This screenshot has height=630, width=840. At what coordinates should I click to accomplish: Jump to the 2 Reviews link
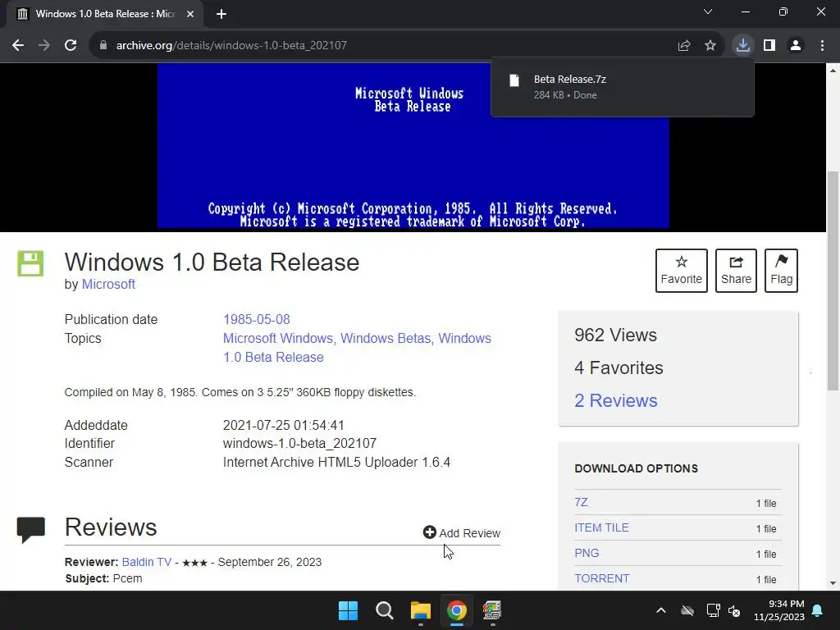coord(615,400)
